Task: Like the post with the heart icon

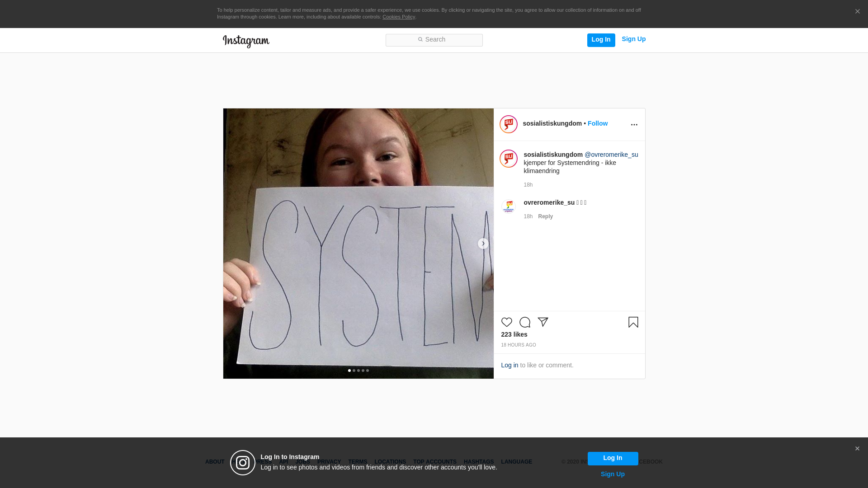Action: coord(506,322)
